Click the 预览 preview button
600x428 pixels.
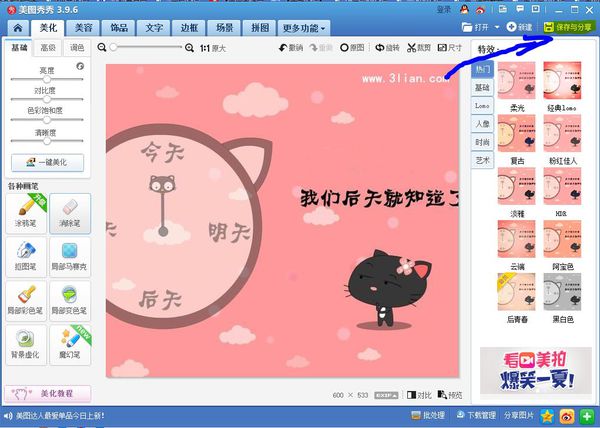[450, 395]
